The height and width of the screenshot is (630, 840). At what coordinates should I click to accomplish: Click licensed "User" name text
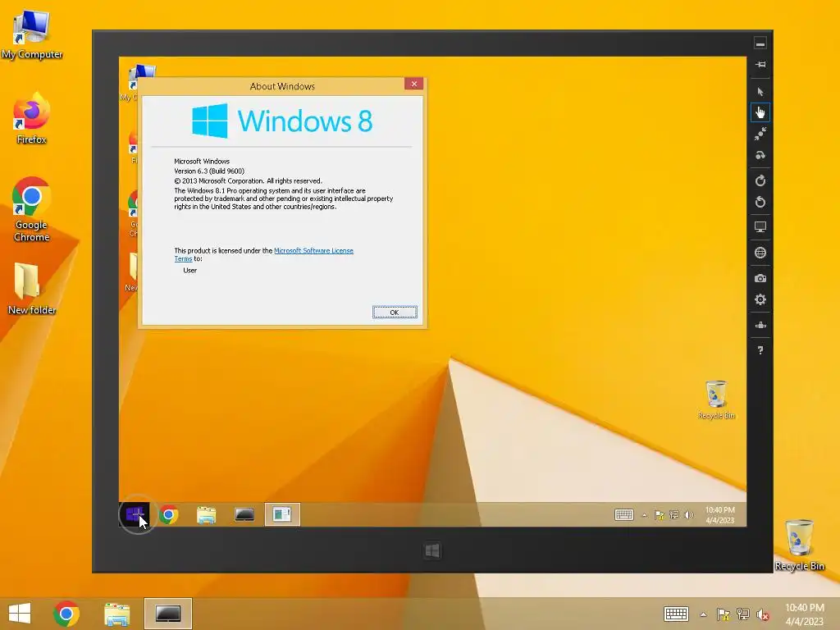190,271
